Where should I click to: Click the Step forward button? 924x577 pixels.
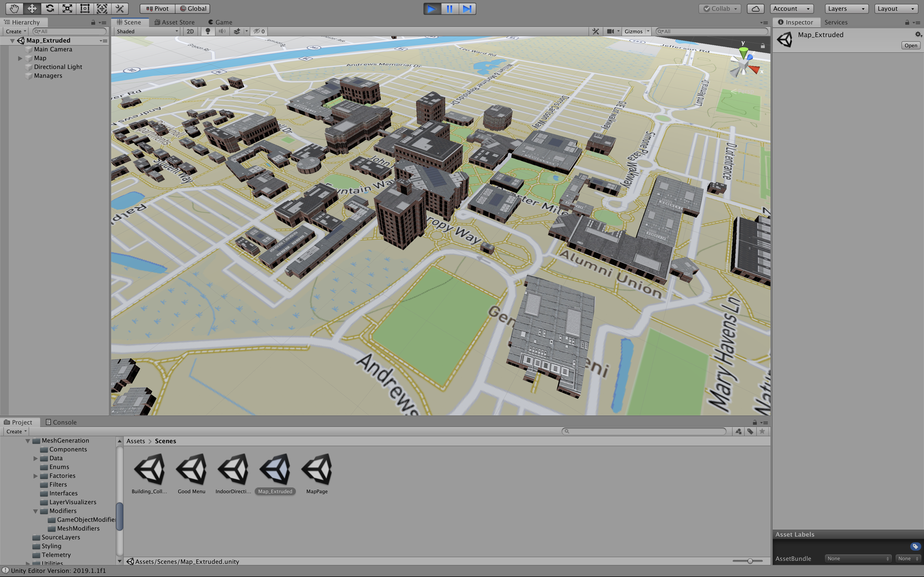click(x=467, y=9)
